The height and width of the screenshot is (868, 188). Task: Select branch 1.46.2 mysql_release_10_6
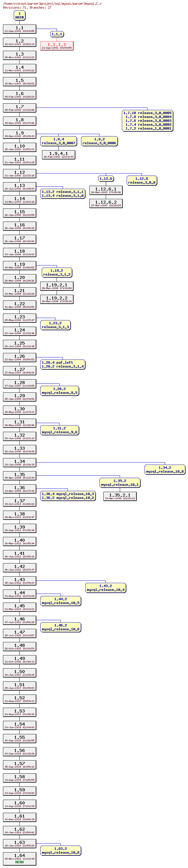(x=60, y=627)
